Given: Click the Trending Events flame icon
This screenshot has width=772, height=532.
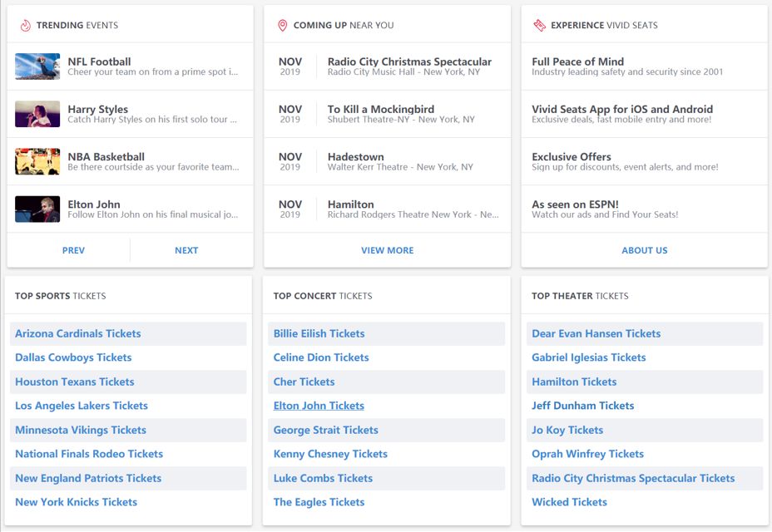Looking at the screenshot, I should (25, 26).
